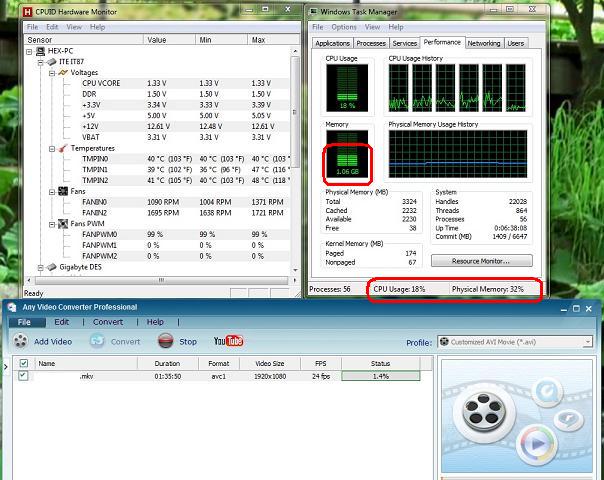The image size is (604, 480).
Task: Collapse the Voltages tree node
Action: 52,73
